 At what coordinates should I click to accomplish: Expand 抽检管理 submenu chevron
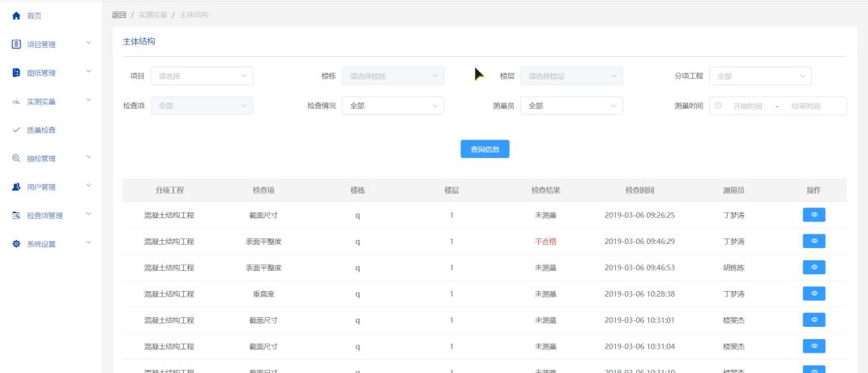point(88,156)
